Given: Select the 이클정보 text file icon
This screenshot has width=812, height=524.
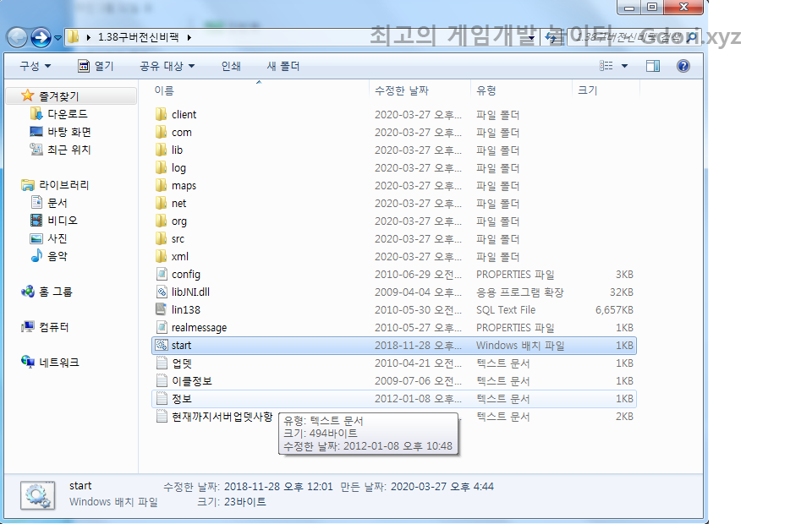Looking at the screenshot, I should (162, 380).
